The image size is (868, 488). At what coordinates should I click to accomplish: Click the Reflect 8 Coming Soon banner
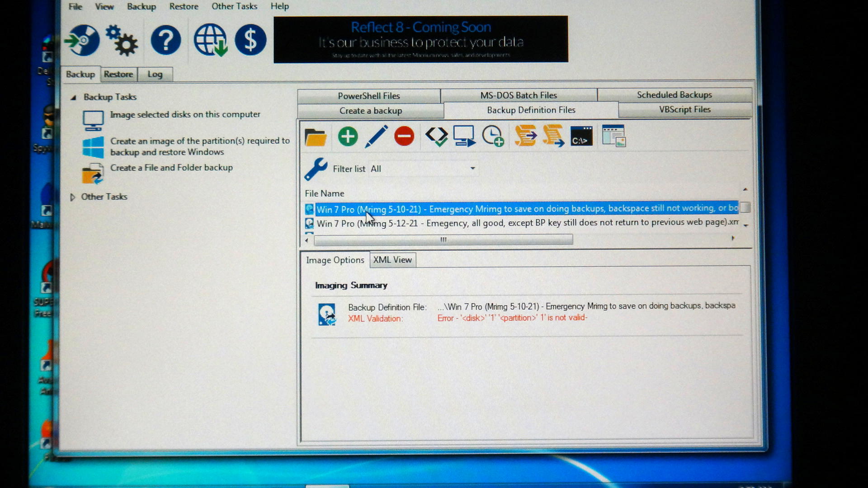[421, 40]
